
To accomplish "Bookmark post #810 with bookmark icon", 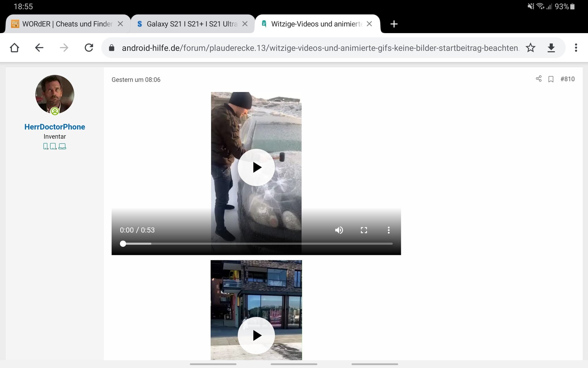I will 551,79.
